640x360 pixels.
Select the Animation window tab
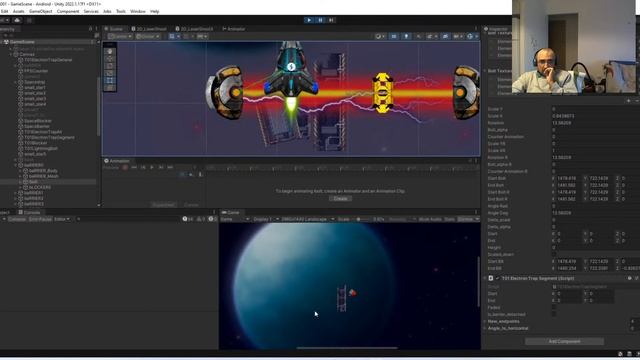[117, 161]
